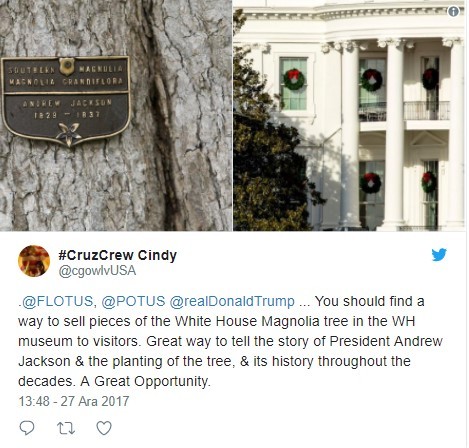Click the "A Great Opportunity." sentence
Image resolution: width=469 pixels, height=448 pixels.
coord(145,381)
